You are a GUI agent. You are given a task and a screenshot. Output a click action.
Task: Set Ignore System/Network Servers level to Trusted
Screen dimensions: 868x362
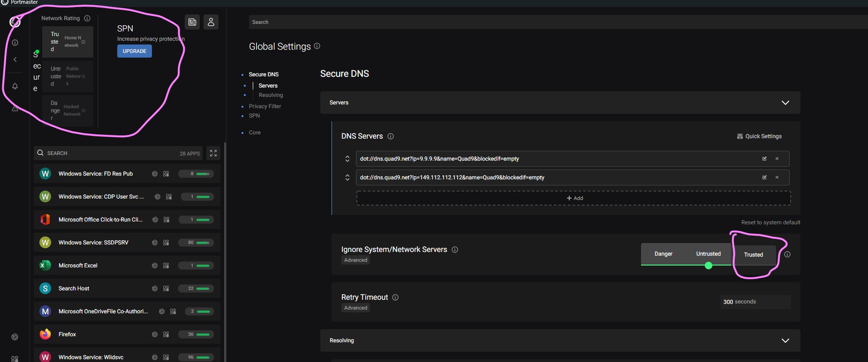point(754,255)
